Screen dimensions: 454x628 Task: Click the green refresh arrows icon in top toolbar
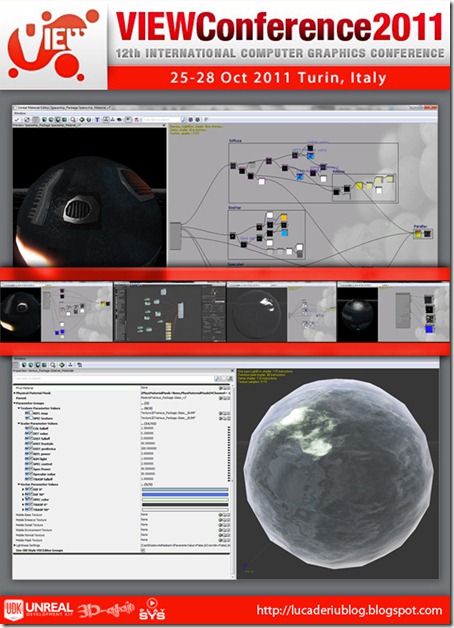pos(82,119)
